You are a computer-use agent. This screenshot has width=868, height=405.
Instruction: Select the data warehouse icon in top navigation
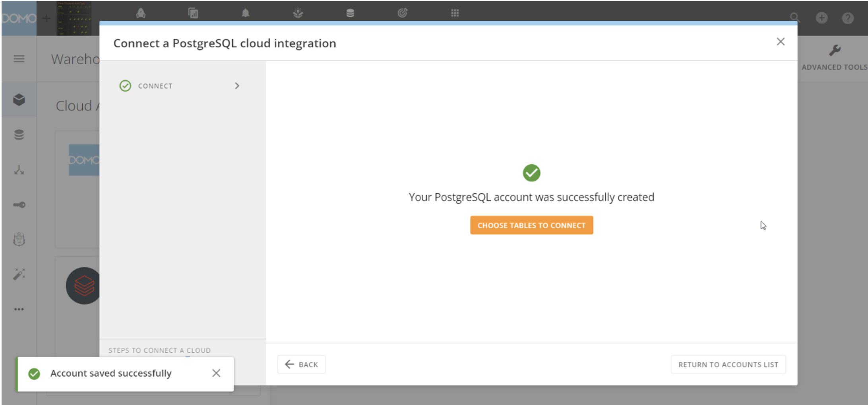tap(350, 13)
